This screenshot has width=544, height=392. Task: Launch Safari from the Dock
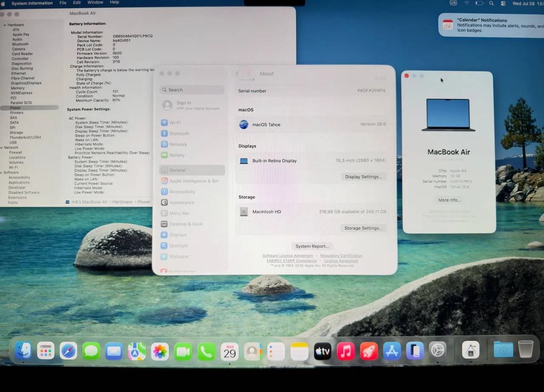[68, 351]
